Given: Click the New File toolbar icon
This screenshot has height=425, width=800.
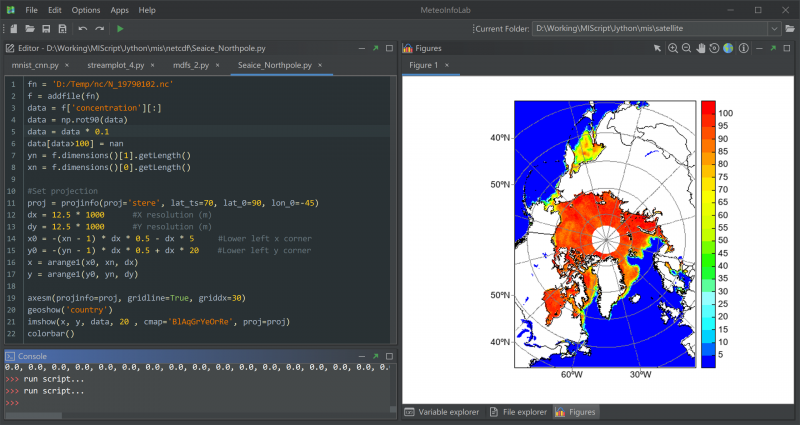Looking at the screenshot, I should pos(13,29).
